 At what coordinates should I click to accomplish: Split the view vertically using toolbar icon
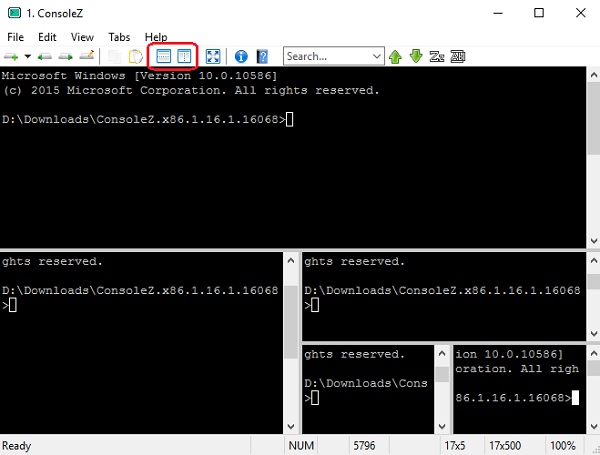pos(184,56)
